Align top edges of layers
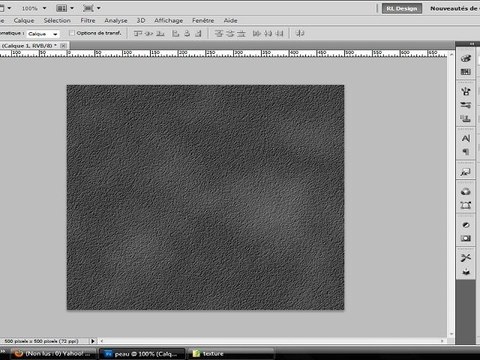The width and height of the screenshot is (480, 360). [138, 33]
